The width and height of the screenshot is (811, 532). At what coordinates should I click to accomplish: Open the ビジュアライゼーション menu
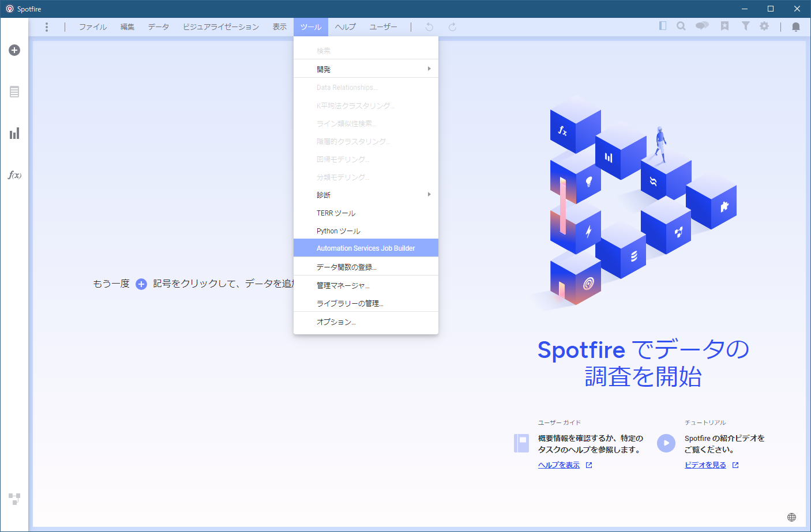(221, 27)
